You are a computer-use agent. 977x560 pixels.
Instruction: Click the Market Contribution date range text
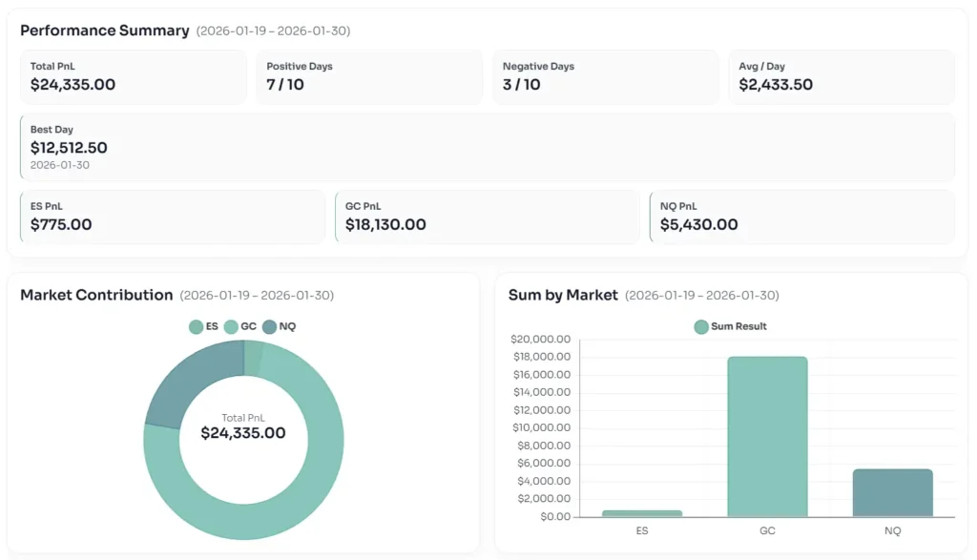click(x=257, y=296)
